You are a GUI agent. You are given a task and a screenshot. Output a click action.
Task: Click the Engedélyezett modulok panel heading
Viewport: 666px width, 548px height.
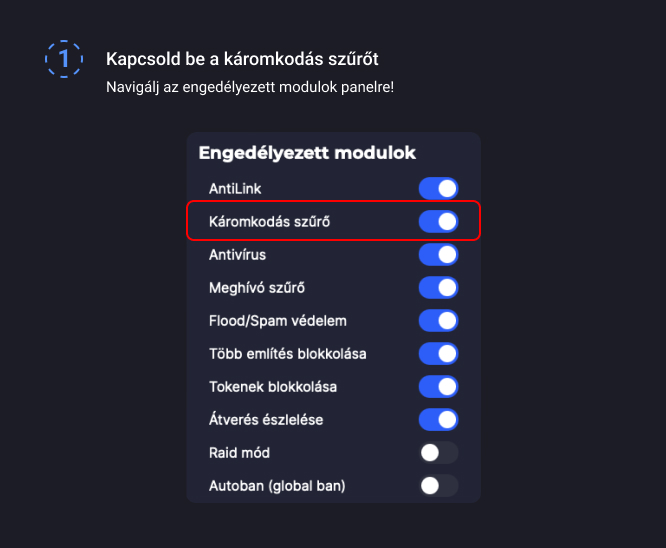(307, 153)
